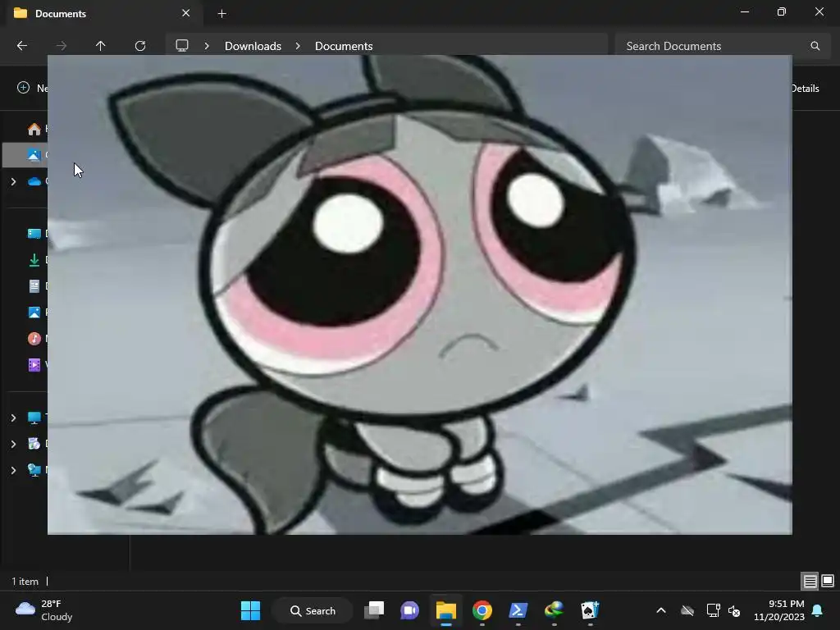Open clock showing 9:51 PM 11/20/2023
The height and width of the screenshot is (630, 840).
pos(779,610)
